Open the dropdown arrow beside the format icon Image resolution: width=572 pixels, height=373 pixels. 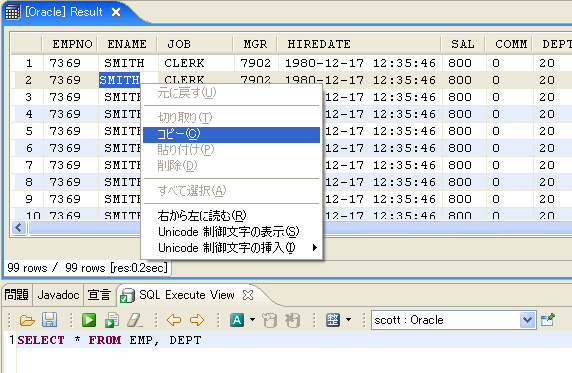click(x=348, y=320)
